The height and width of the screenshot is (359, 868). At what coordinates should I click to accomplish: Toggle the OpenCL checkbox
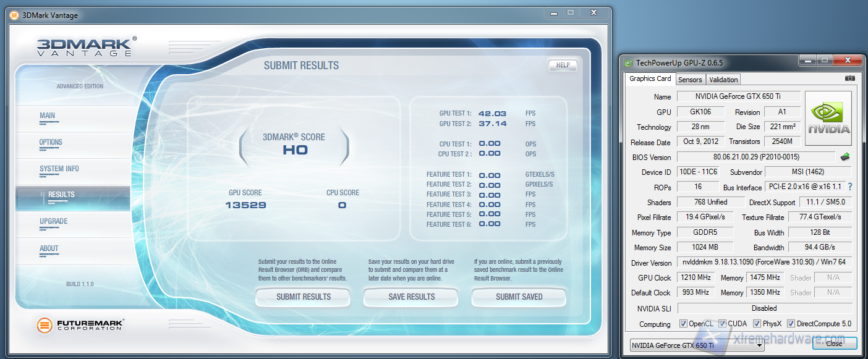click(683, 324)
